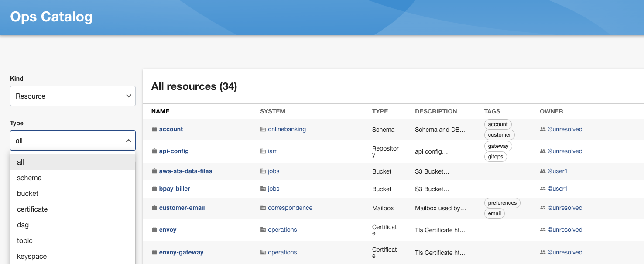Viewport: 644px width, 264px height.
Task: Go to the onlinebanking system
Action: [x=287, y=129]
